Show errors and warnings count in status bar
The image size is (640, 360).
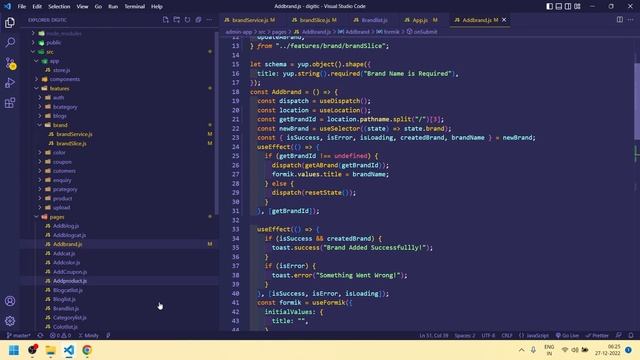click(60, 336)
